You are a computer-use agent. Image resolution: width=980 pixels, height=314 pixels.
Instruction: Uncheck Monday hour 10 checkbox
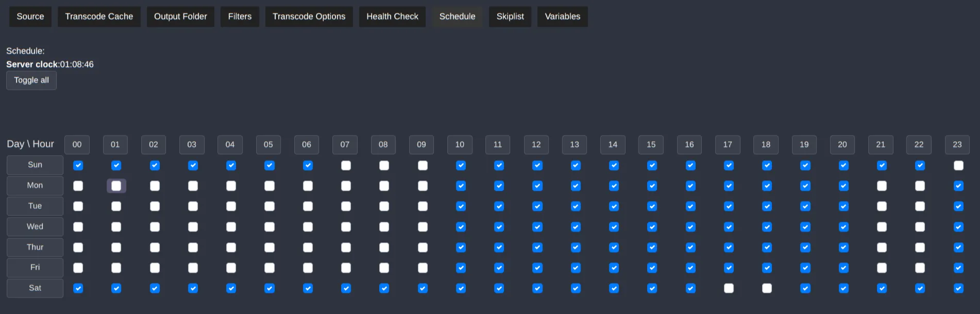(x=461, y=186)
